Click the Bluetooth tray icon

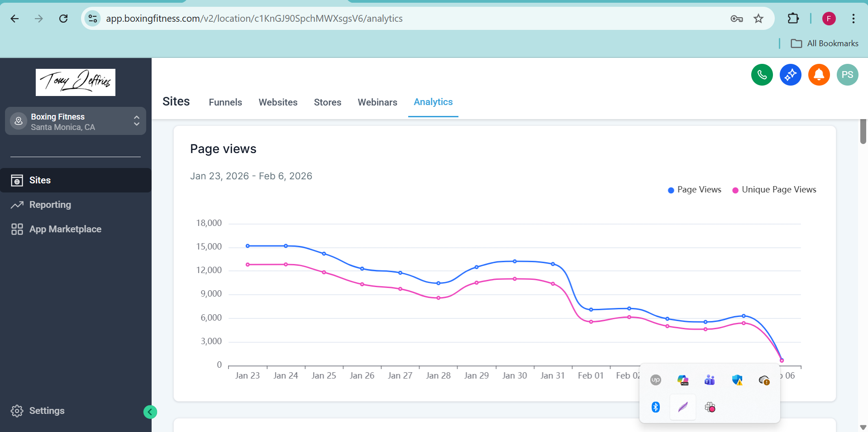[x=655, y=407]
